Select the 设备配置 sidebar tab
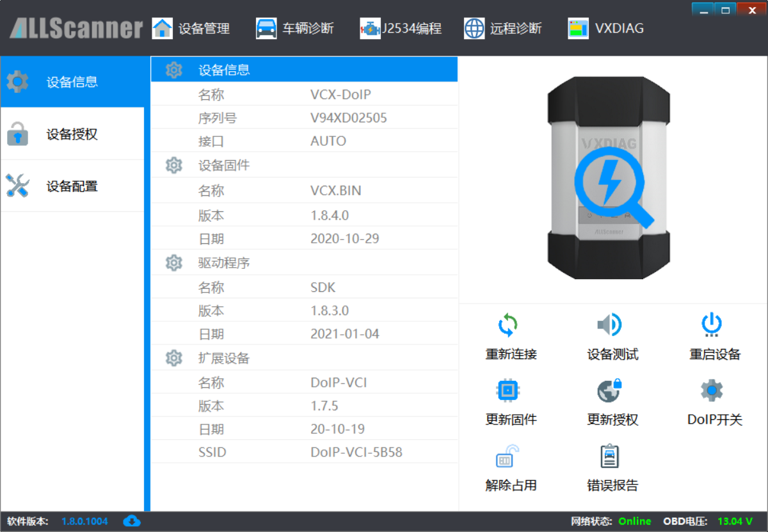 [x=72, y=186]
